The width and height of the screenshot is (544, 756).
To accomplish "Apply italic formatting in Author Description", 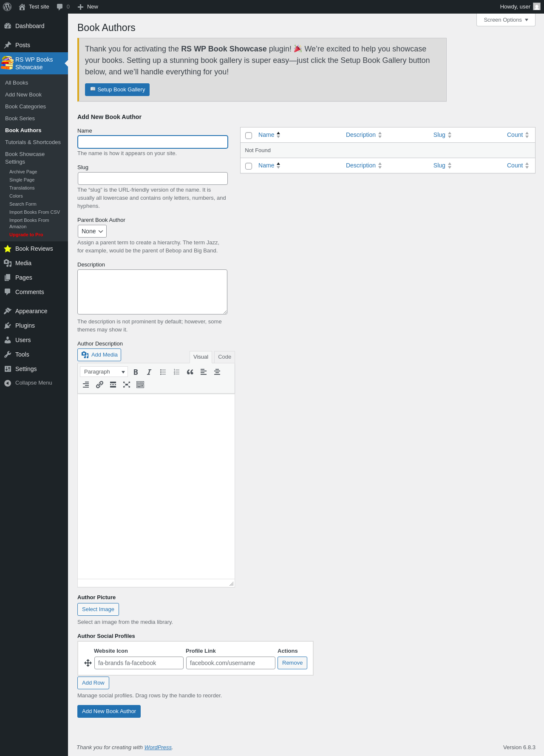I will [x=149, y=372].
